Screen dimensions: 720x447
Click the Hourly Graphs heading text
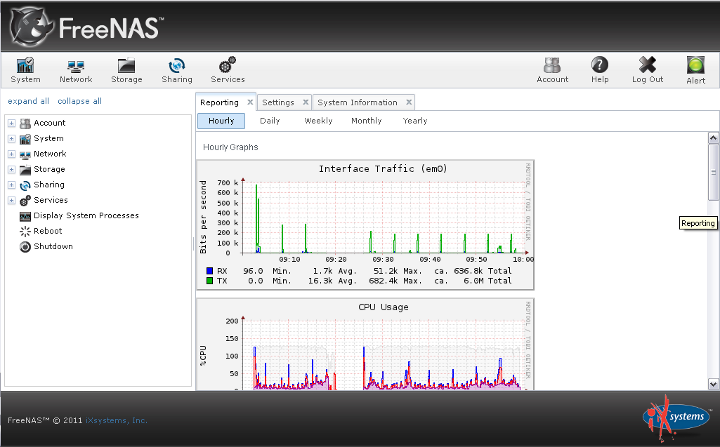(x=231, y=147)
